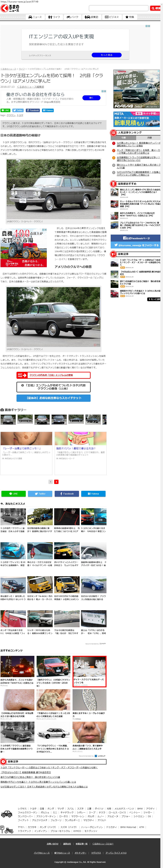
Task: Open バイクのニュース footer link
Action: pyautogui.click(x=42, y=853)
